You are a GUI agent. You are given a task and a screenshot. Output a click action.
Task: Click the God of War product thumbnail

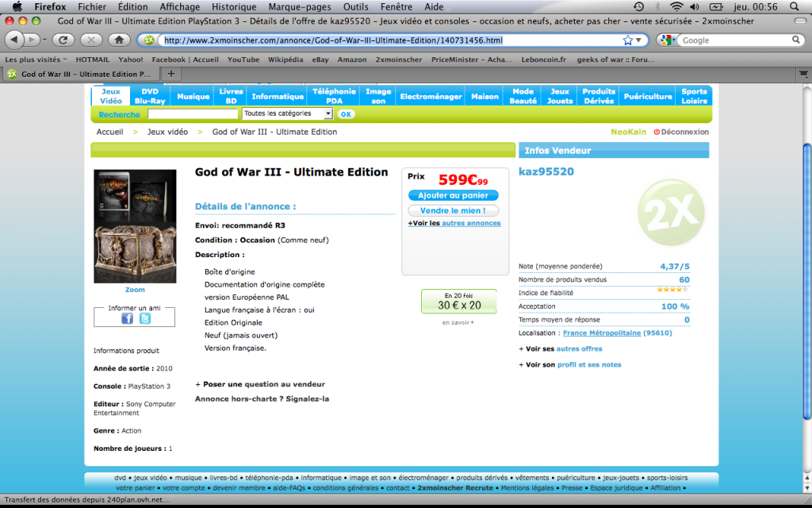[135, 226]
